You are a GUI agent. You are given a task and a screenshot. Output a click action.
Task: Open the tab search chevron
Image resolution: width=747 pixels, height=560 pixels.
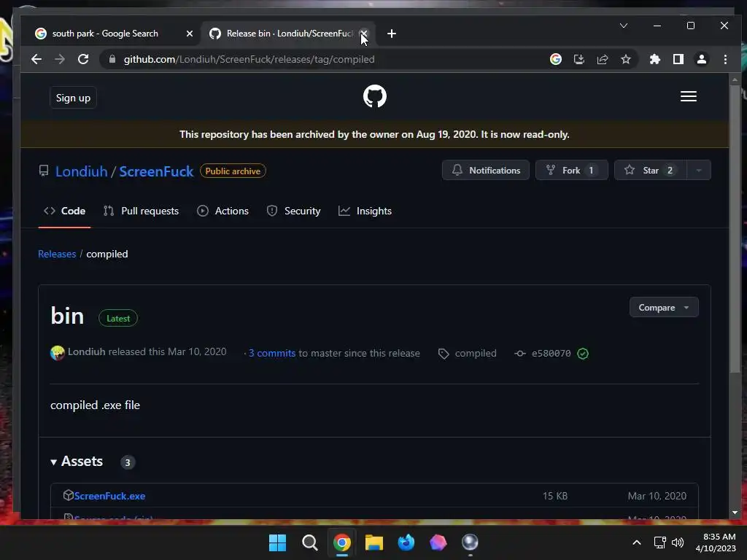623,26
